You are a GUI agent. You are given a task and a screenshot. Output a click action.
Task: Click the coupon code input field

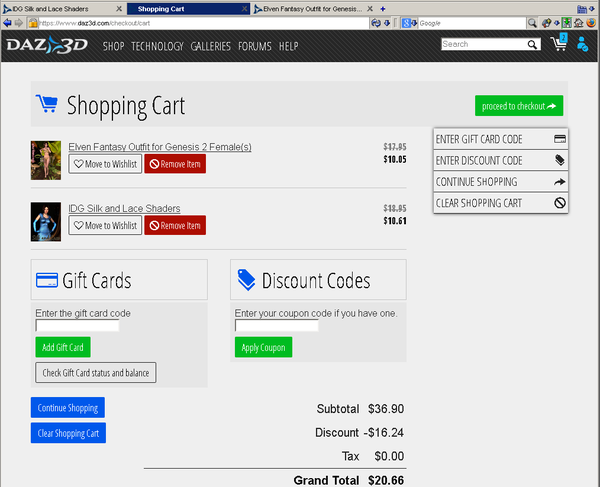(x=277, y=326)
